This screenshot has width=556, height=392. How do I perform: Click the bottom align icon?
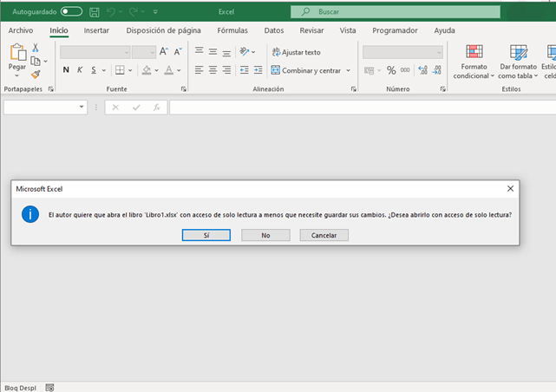coord(226,52)
